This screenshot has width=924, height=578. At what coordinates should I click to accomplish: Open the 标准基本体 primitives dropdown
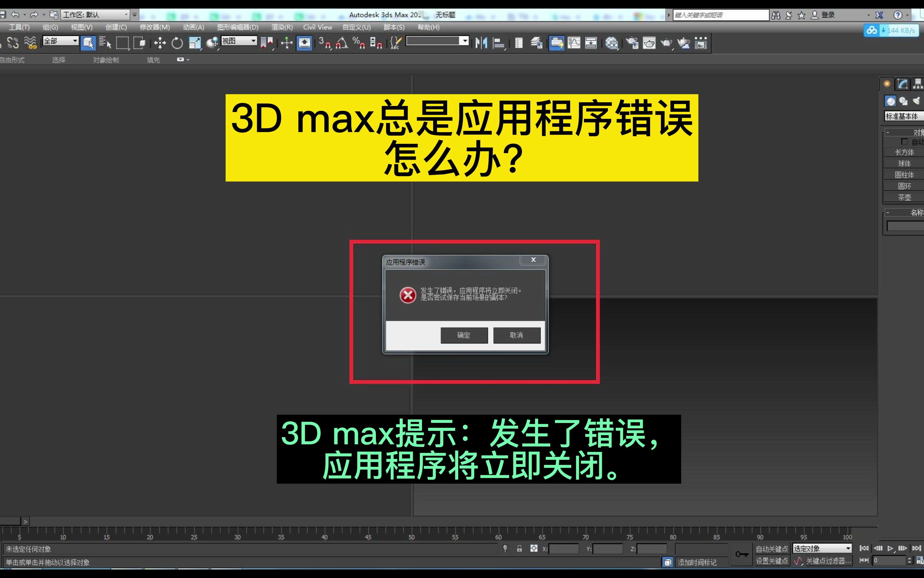point(904,116)
